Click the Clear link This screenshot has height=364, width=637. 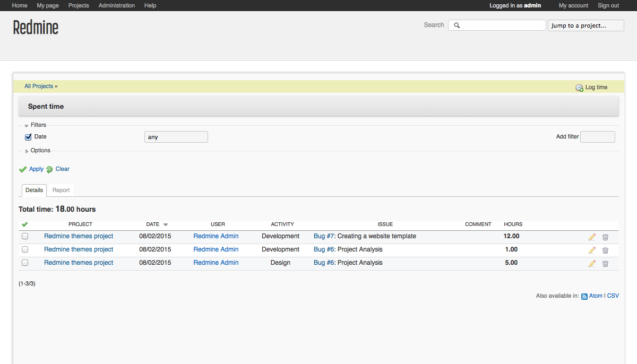(63, 169)
